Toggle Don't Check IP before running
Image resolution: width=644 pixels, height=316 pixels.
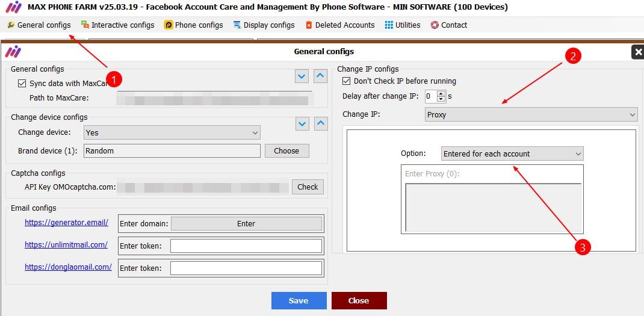click(347, 81)
